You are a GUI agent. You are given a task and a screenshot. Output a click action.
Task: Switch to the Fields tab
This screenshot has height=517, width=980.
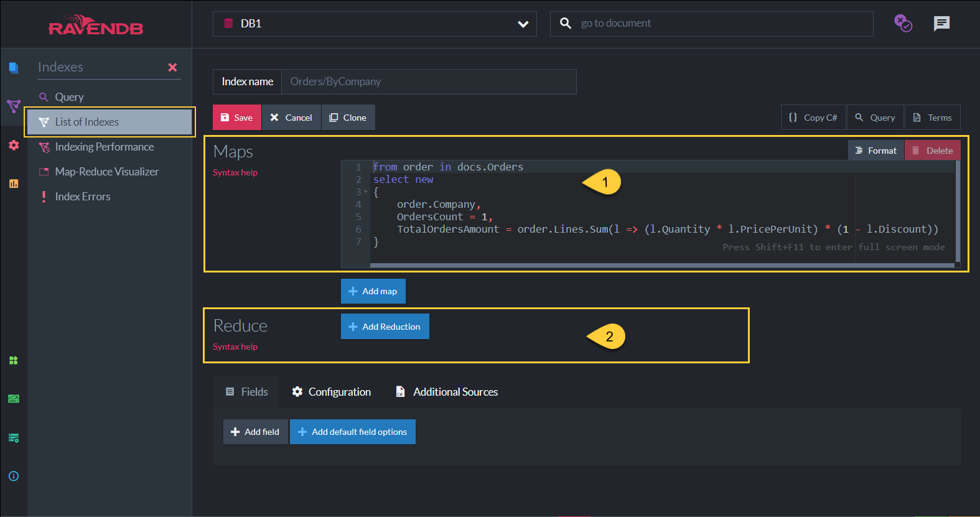coord(247,392)
